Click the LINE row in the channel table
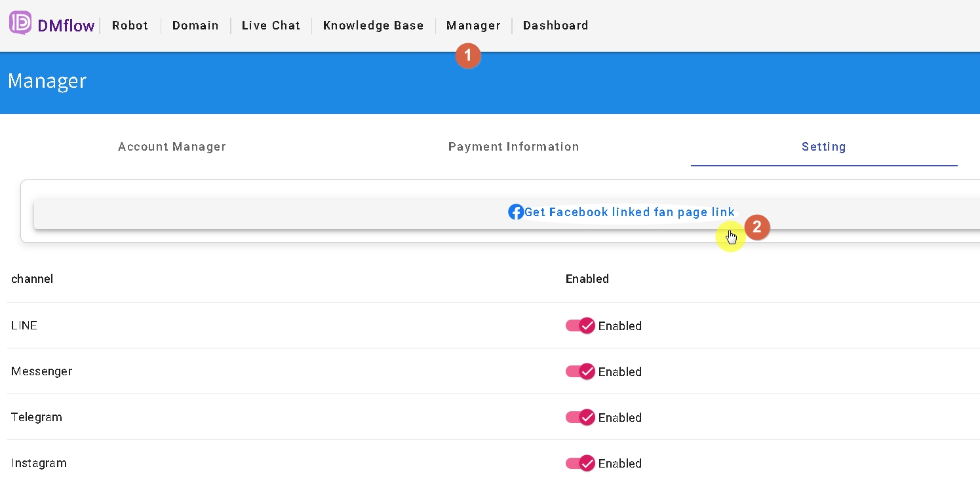Screen dimensions: 980x482 click(x=262, y=325)
